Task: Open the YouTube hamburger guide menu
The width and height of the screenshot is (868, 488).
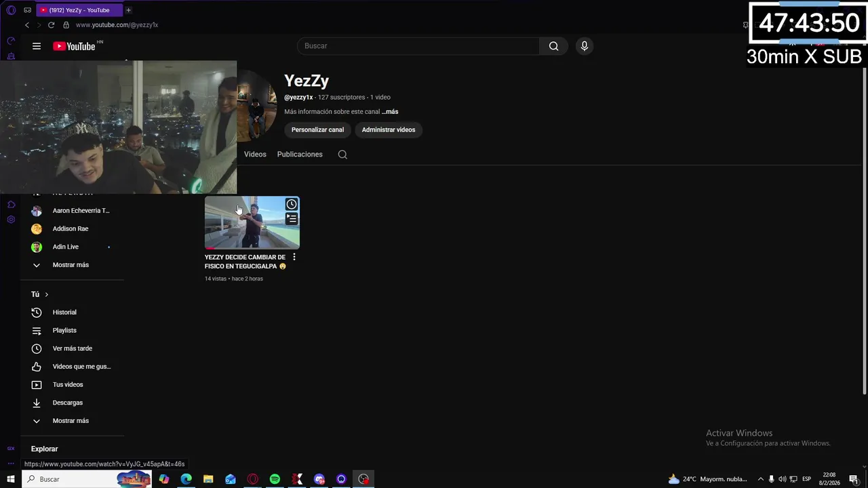Action: (37, 46)
